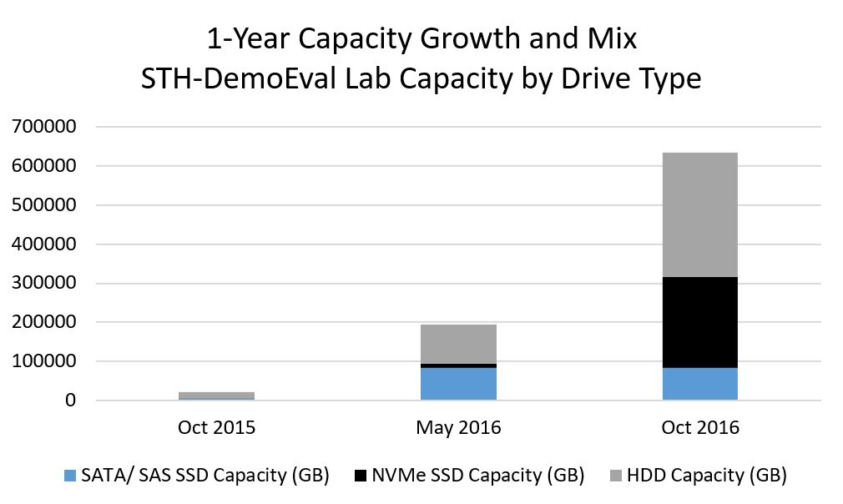Click the thin black NVMe segment in May 2016
Viewport: 843px width, 504px height.
point(458,366)
